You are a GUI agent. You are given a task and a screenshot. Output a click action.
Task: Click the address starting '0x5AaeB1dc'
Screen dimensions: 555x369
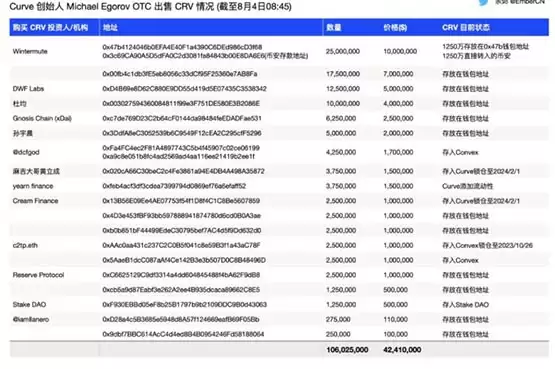point(184,260)
